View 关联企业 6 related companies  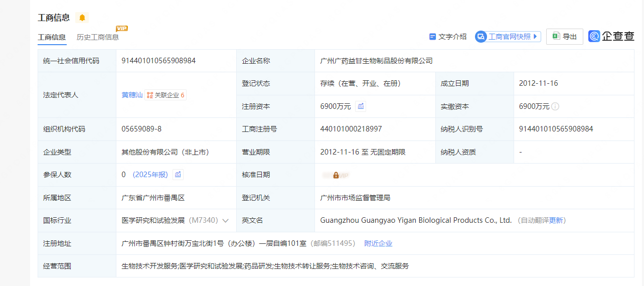point(166,95)
